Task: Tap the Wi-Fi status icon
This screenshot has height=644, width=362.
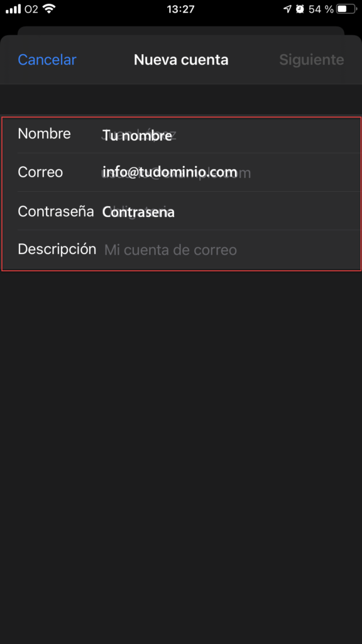Action: (x=49, y=9)
